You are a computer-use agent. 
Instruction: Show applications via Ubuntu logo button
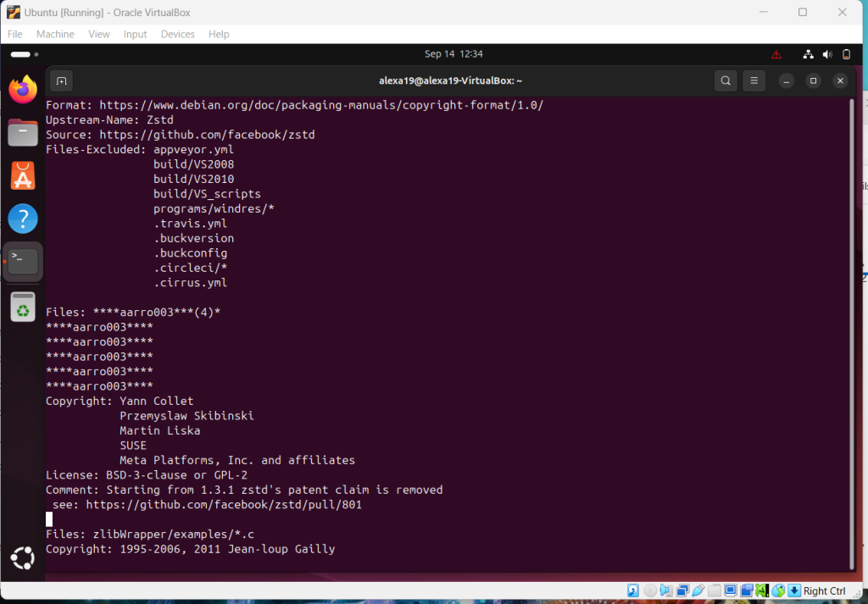[x=23, y=558]
